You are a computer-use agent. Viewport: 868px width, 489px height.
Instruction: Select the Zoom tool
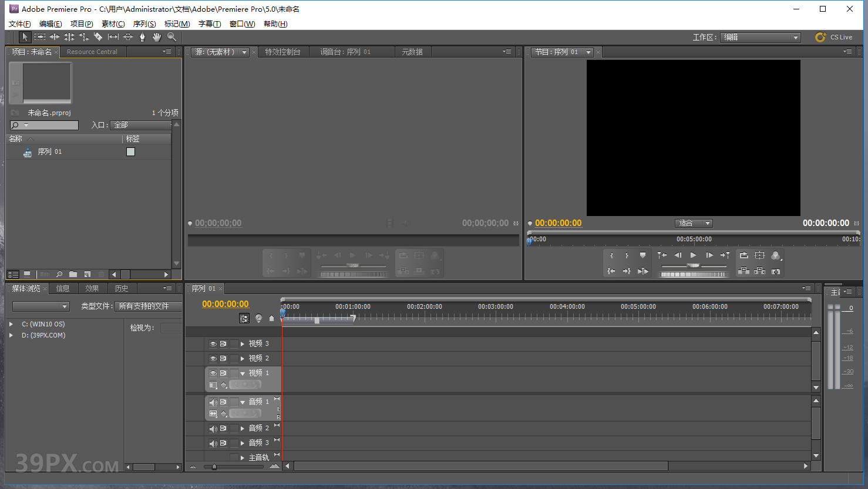click(171, 36)
